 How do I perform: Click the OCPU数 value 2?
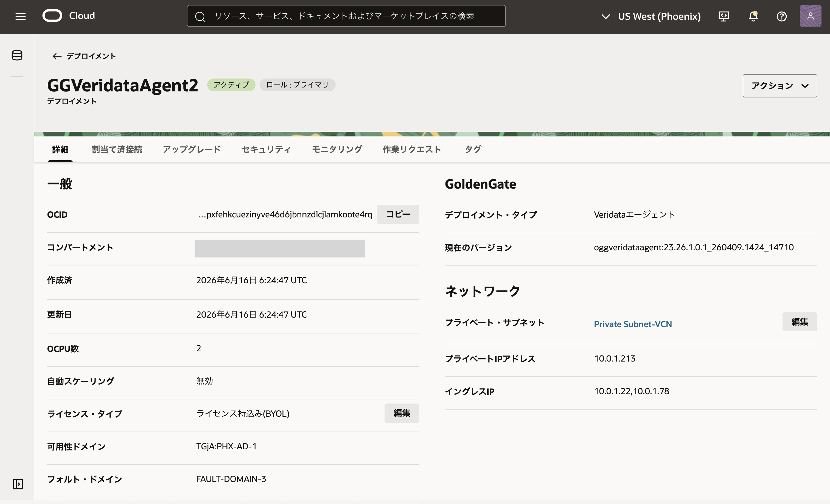click(x=199, y=348)
